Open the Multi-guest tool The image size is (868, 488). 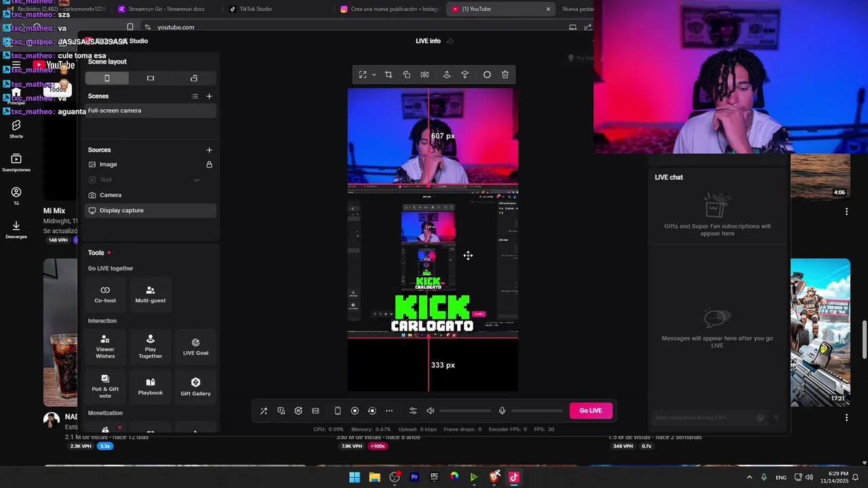tap(151, 294)
